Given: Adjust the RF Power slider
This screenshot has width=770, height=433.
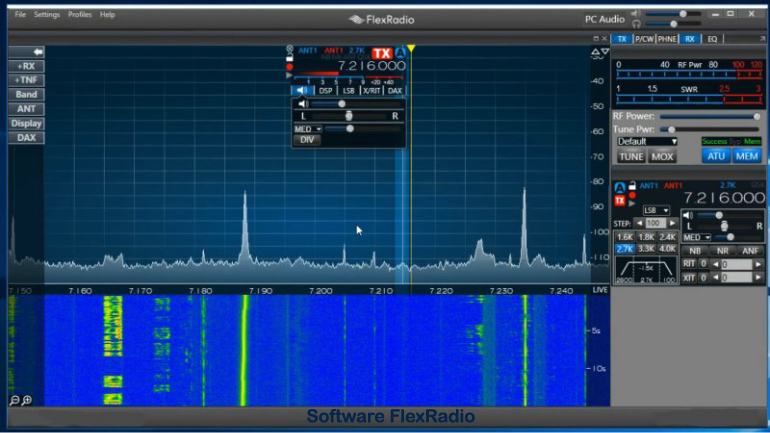Looking at the screenshot, I should click(710, 116).
